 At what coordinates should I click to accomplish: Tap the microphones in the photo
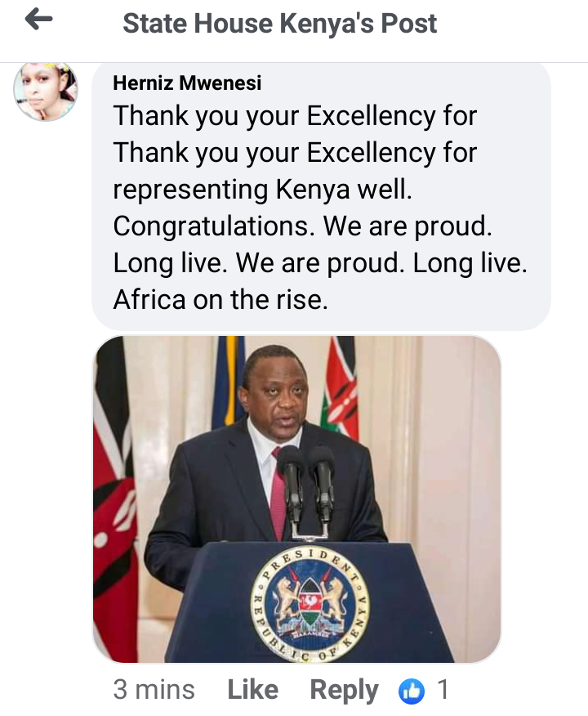click(x=306, y=489)
